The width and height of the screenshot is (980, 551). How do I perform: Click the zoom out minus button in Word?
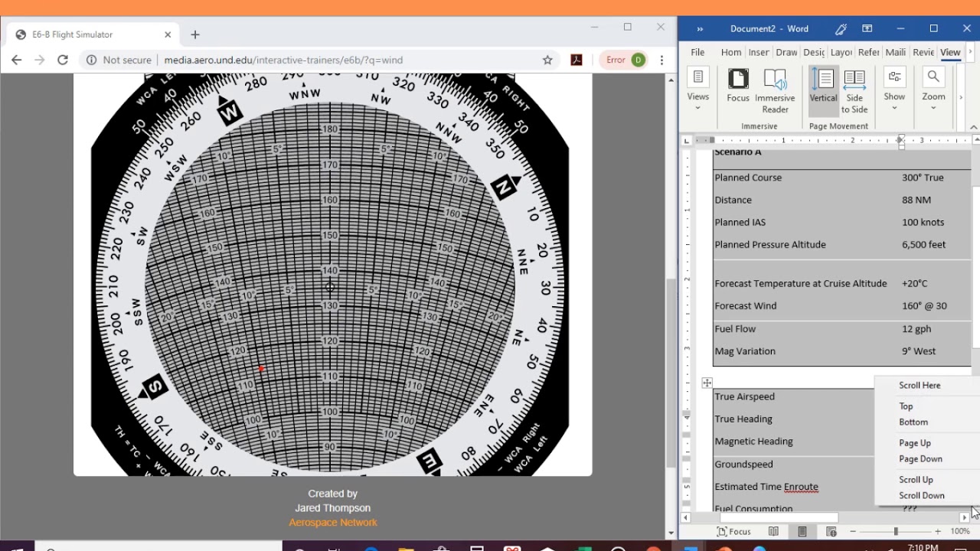[852, 532]
